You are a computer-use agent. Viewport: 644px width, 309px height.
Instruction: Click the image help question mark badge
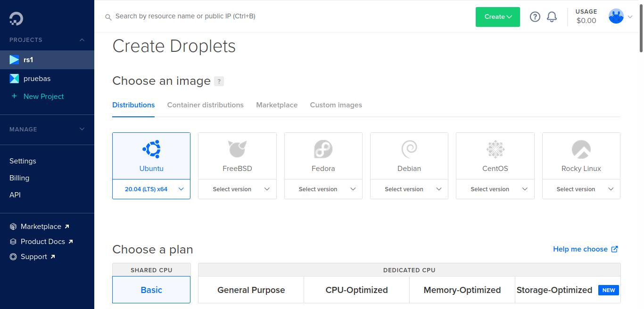(219, 81)
